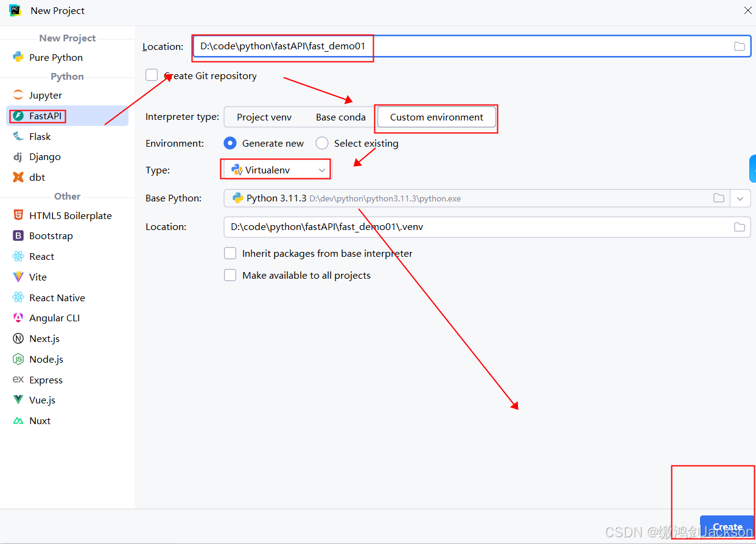Click the Nuxt mountain icon
This screenshot has height=544, width=756.
point(18,420)
